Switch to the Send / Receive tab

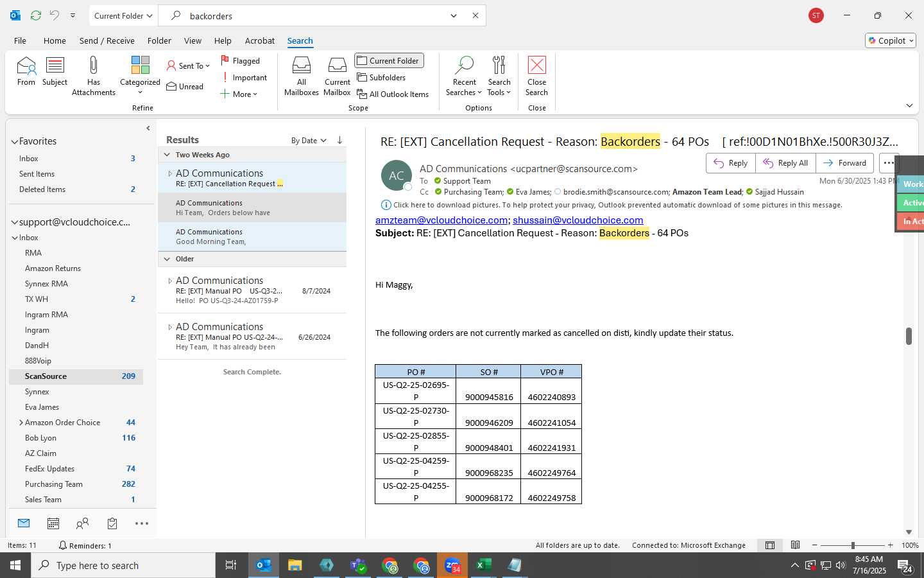pyautogui.click(x=107, y=40)
